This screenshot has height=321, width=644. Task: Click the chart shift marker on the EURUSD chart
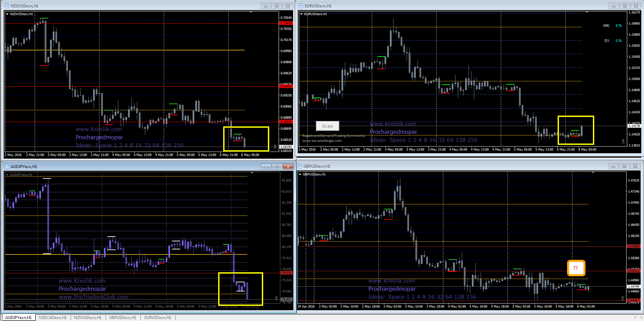coord(587,12)
